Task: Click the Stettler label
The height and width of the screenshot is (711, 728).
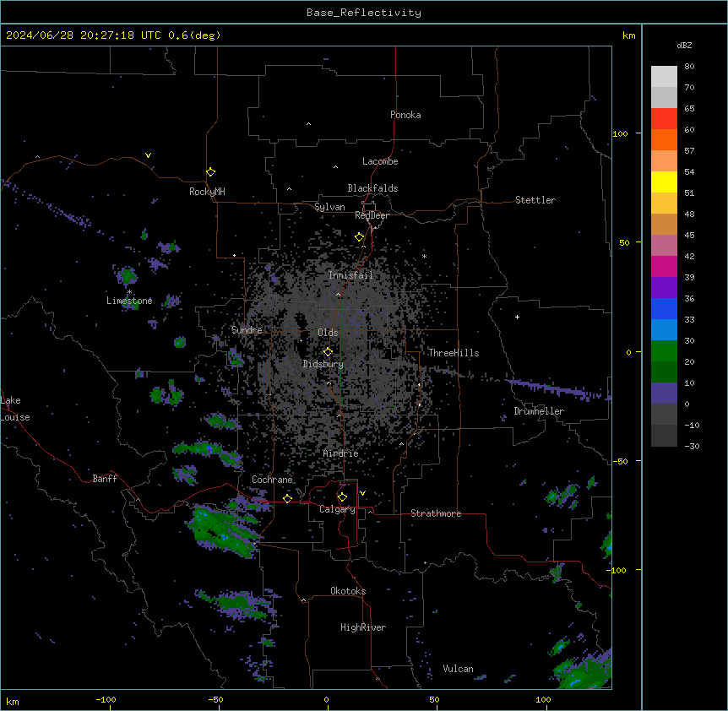Action: click(535, 200)
